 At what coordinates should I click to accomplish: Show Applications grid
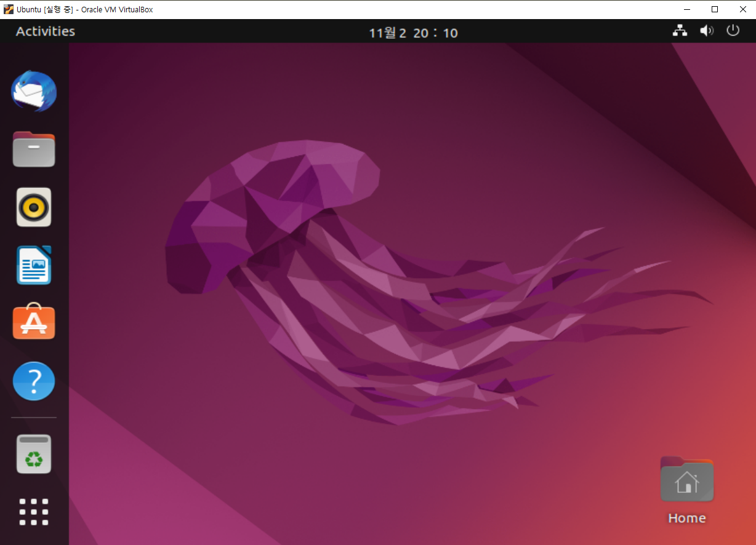(34, 511)
